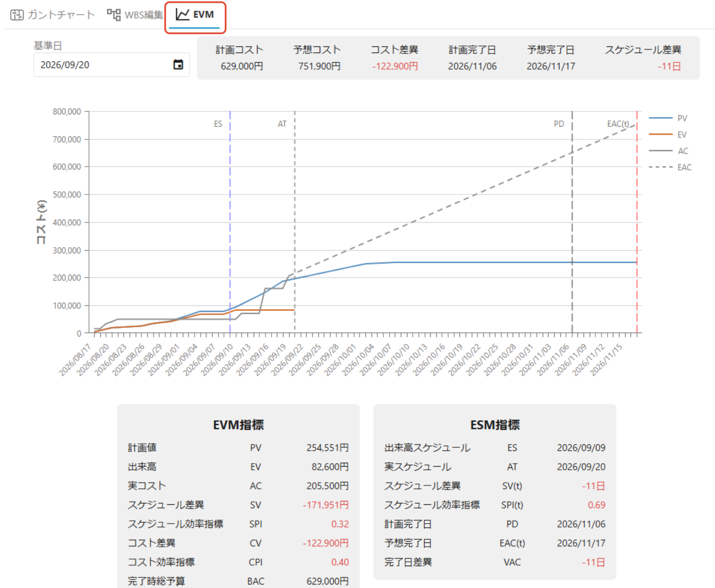
Task: Select the EVM tab label
Action: pos(203,14)
